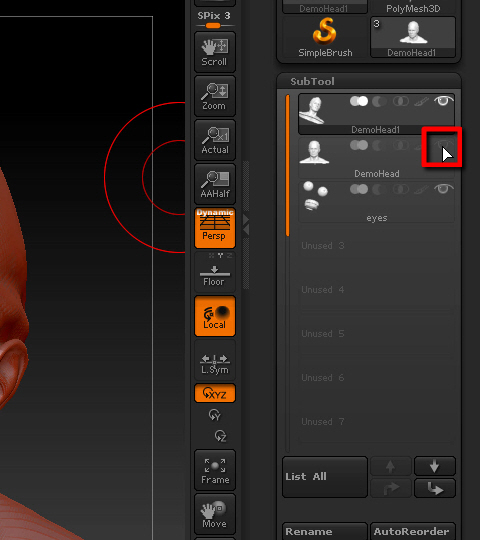Select the Zoom canvas tool
This screenshot has width=480, height=540.
click(x=215, y=96)
